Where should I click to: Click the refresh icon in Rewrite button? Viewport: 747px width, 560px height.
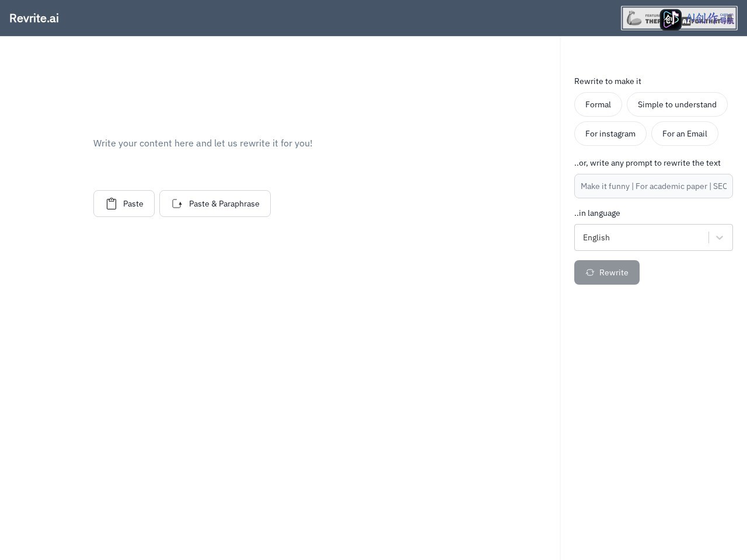pyautogui.click(x=590, y=272)
